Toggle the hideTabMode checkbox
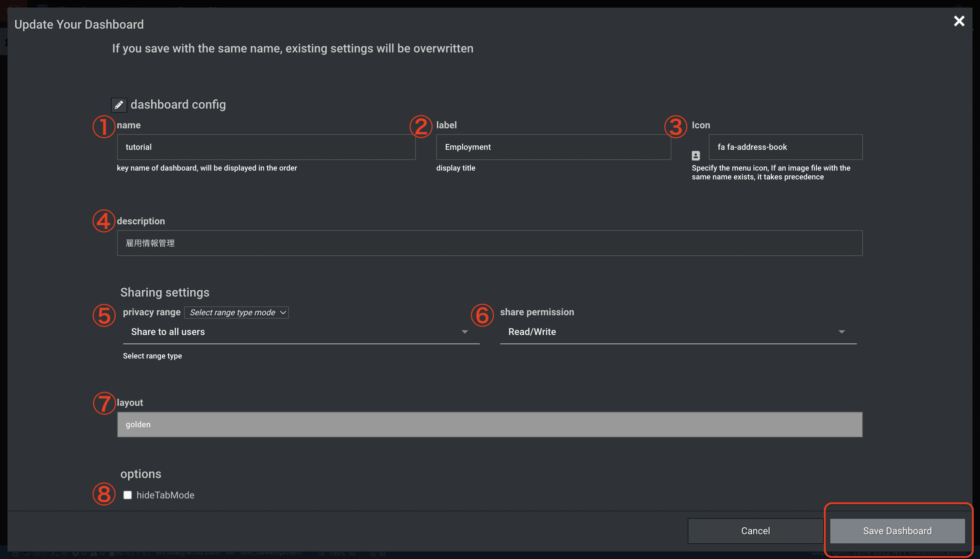Viewport: 980px width, 559px height. [127, 495]
